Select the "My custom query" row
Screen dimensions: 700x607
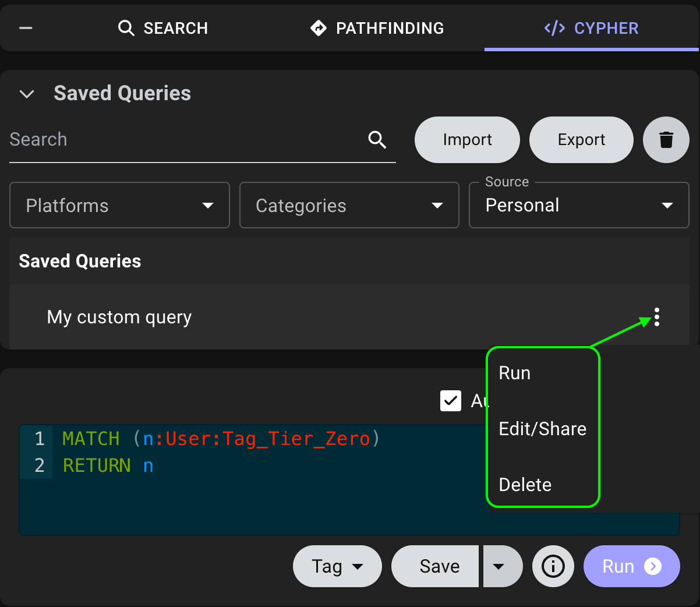coord(349,317)
